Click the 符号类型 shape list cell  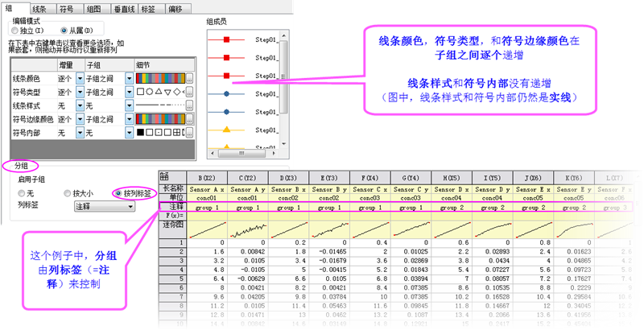coord(160,92)
